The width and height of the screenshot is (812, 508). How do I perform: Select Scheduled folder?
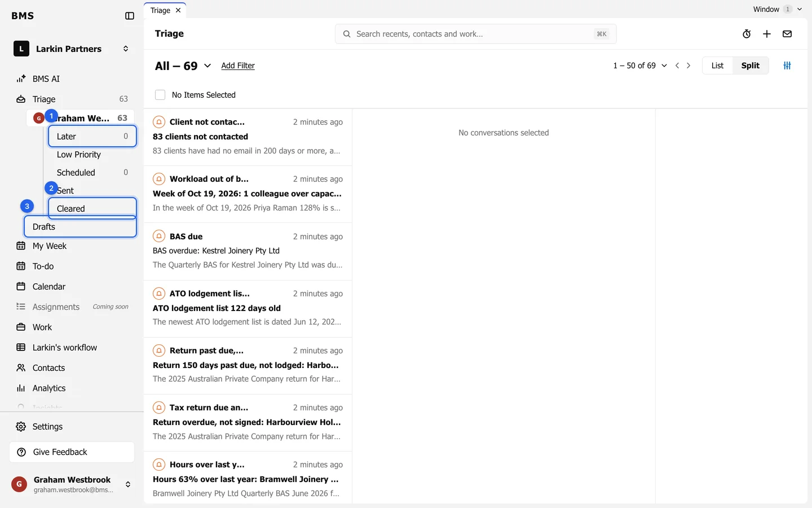(x=92, y=172)
